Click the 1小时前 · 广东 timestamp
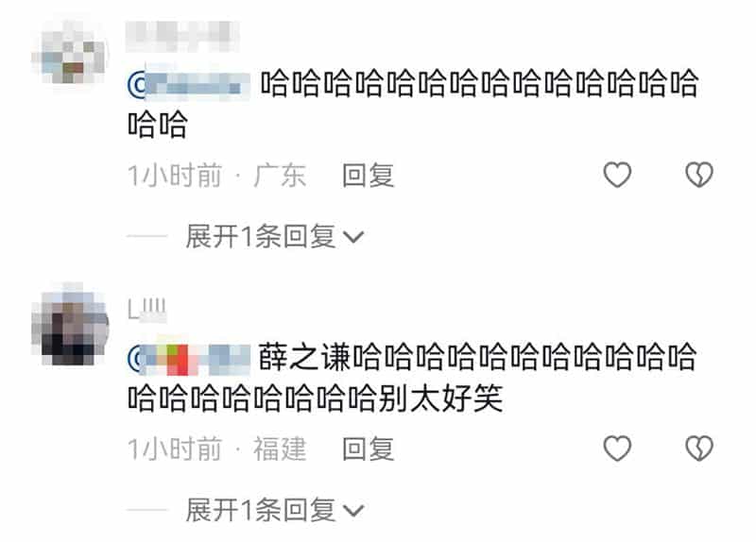 pyautogui.click(x=216, y=175)
